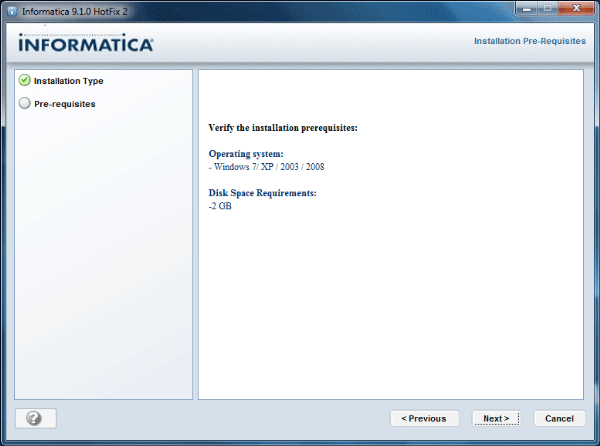Viewport: 600px width, 446px height.
Task: Go back with the Previous button
Action: point(424,418)
